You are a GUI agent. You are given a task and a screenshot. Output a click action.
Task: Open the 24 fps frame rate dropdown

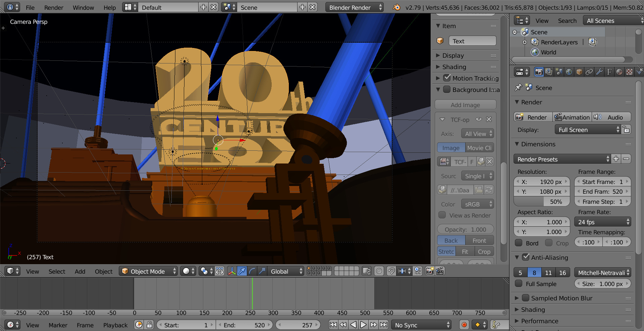coord(603,222)
